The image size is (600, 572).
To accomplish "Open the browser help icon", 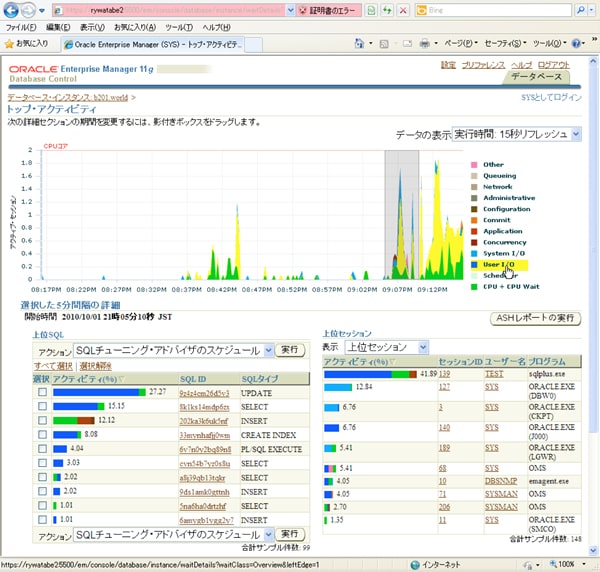I will point(577,44).
